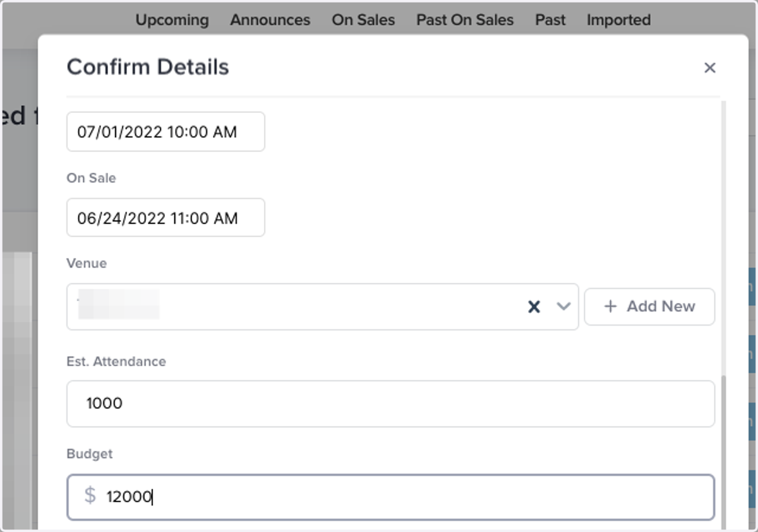Viewport: 758px width, 532px height.
Task: Expand the Venue dropdown chevron
Action: pyautogui.click(x=563, y=307)
